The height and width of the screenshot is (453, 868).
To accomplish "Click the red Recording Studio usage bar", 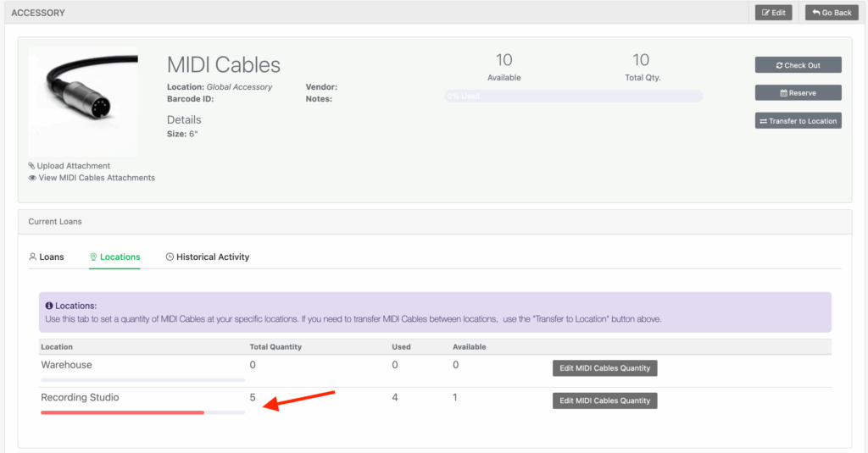I will point(123,412).
